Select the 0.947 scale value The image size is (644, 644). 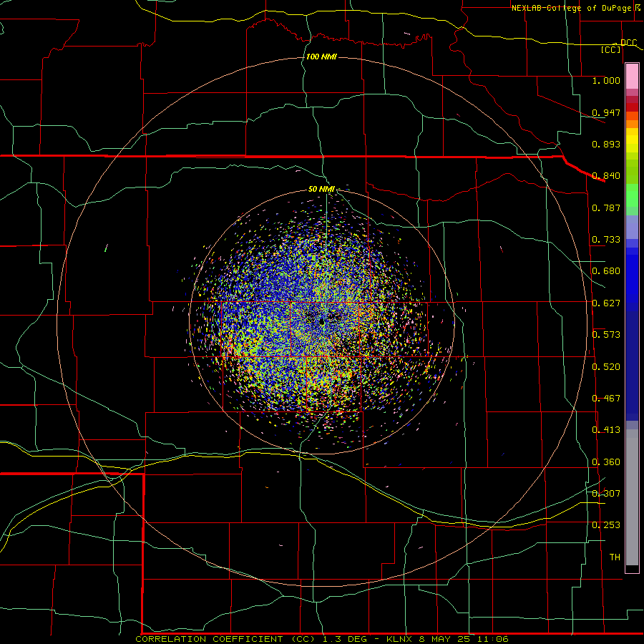[x=606, y=112]
